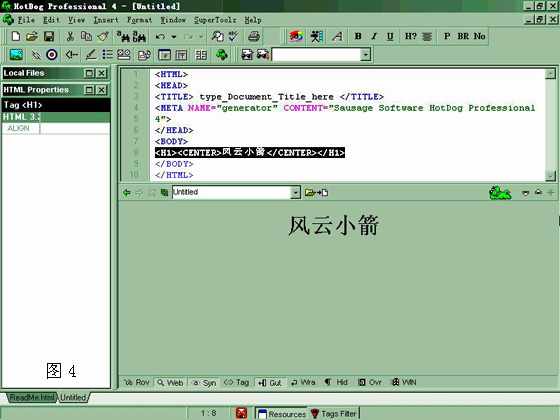Toggle bold formatting with B

[x=358, y=36]
